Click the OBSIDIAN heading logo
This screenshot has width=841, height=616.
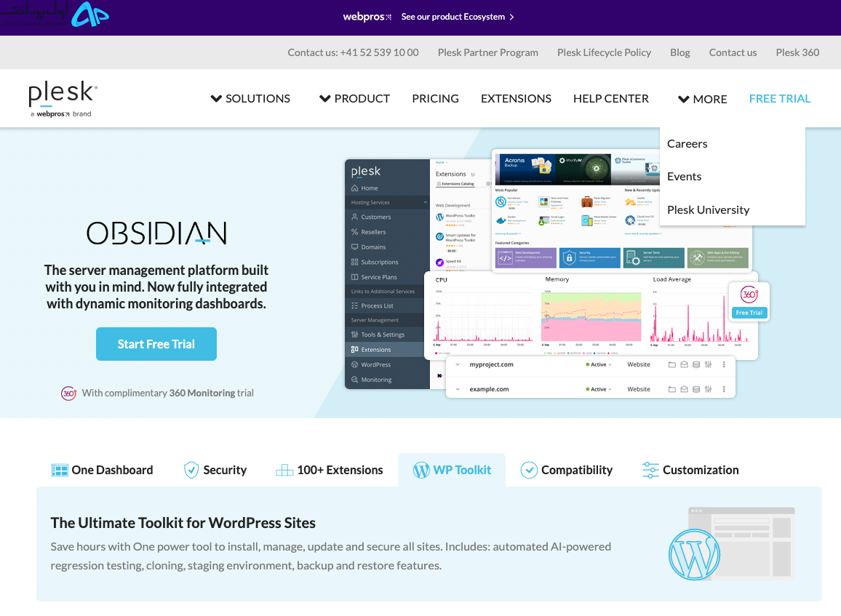156,233
